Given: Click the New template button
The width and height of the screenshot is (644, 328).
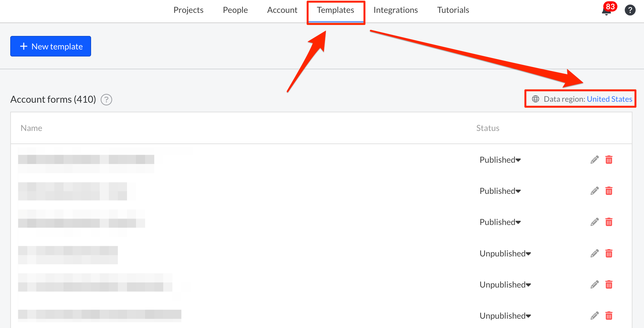Looking at the screenshot, I should tap(51, 46).
